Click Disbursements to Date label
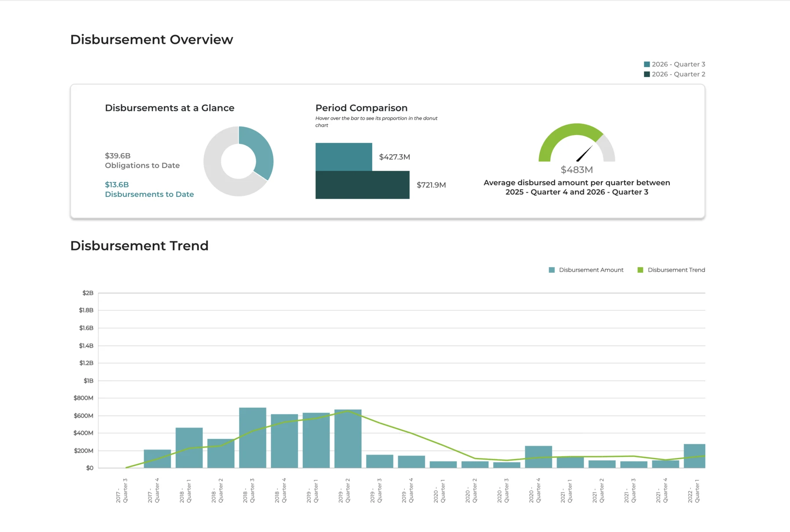The width and height of the screenshot is (790, 532). pos(149,195)
